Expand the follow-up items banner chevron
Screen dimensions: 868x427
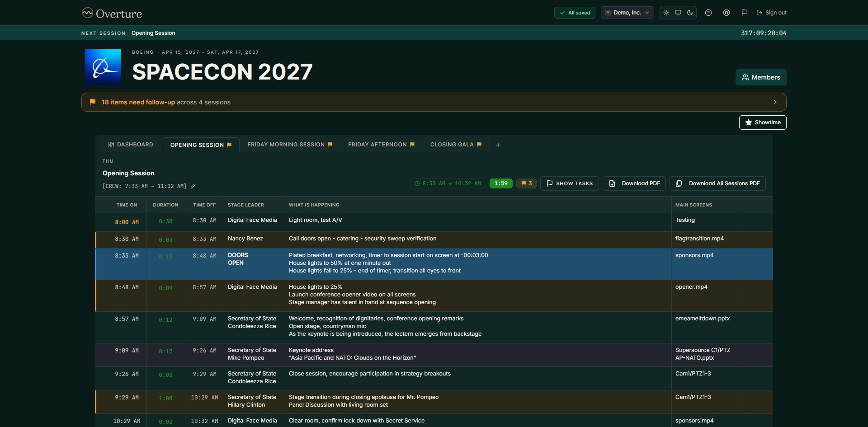coord(775,102)
